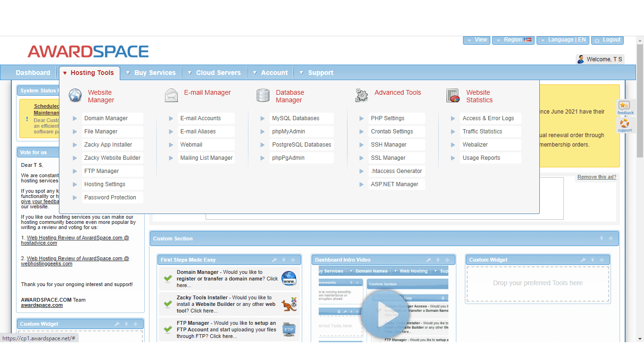Expand the Cloud Servers menu
The width and height of the screenshot is (644, 362).
tap(214, 73)
